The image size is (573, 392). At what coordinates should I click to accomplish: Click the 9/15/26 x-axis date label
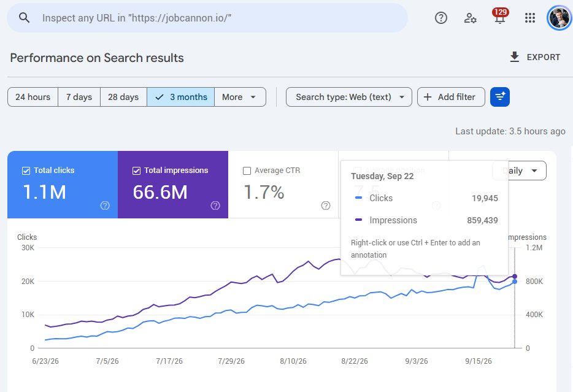(479, 361)
